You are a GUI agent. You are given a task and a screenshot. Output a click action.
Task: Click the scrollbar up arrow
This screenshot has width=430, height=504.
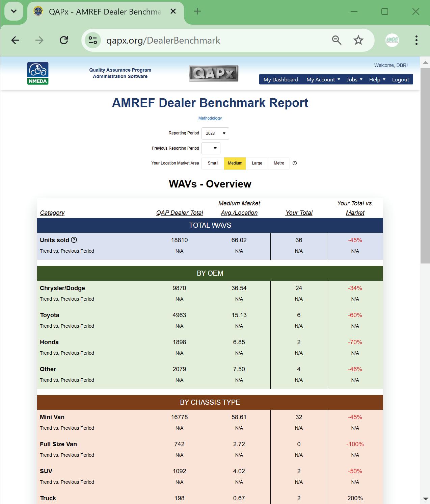[x=425, y=62]
